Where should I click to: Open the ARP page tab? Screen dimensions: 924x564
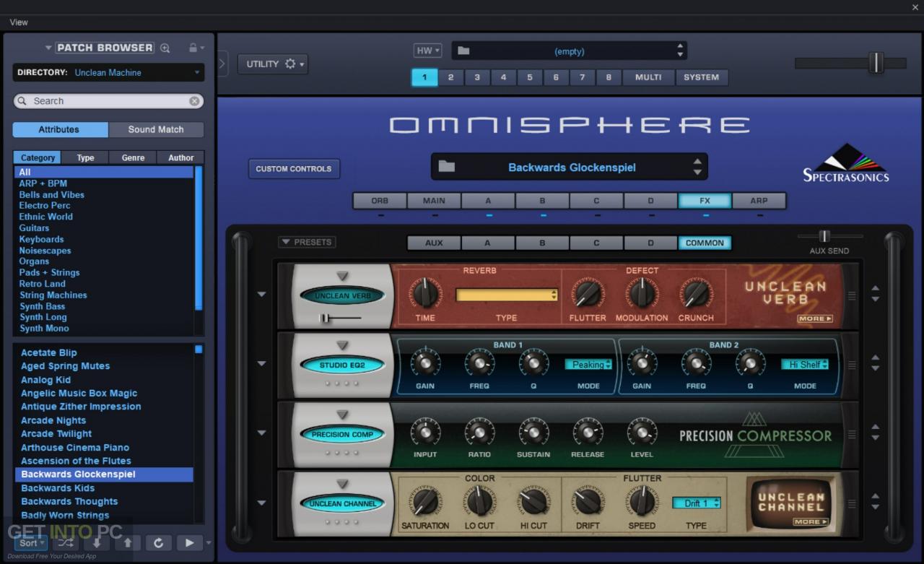tap(759, 201)
